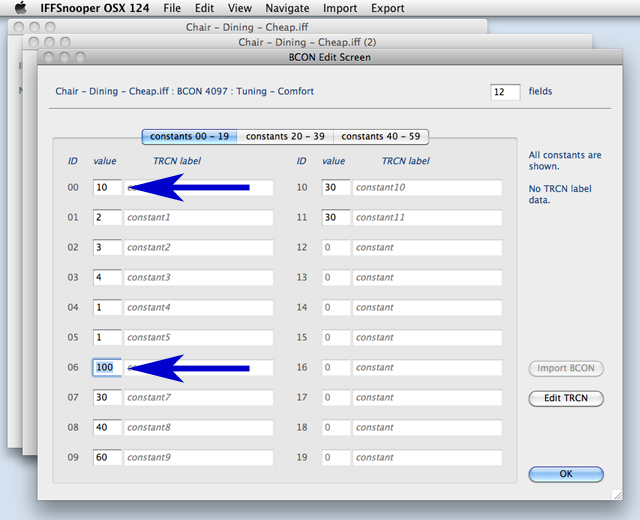
Task: Edit the constant1 TRCN label field
Action: (x=198, y=217)
